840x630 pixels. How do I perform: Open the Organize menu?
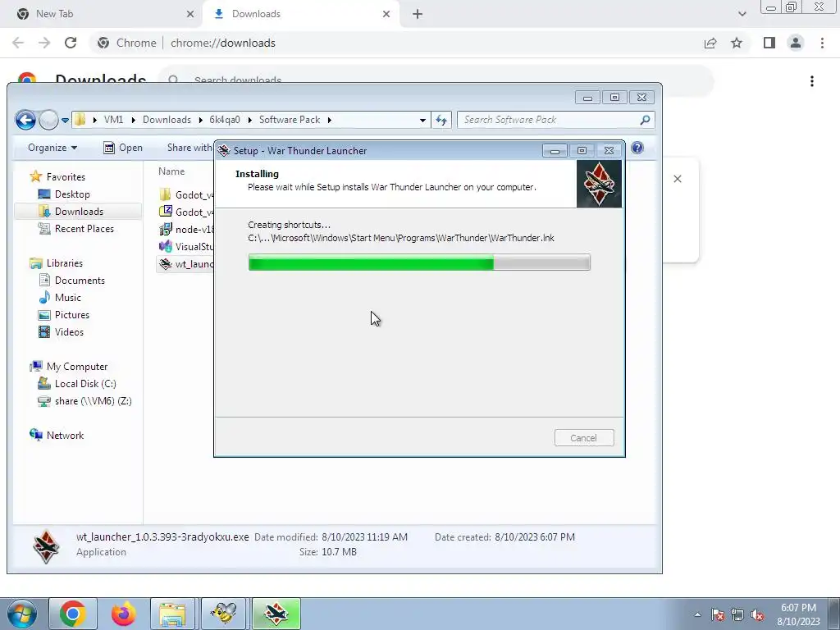click(52, 148)
